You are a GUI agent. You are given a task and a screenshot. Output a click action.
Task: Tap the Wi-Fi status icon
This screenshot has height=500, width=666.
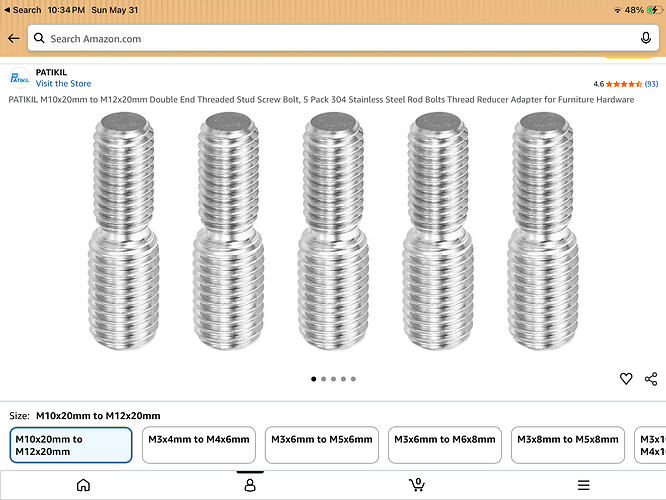(x=617, y=10)
